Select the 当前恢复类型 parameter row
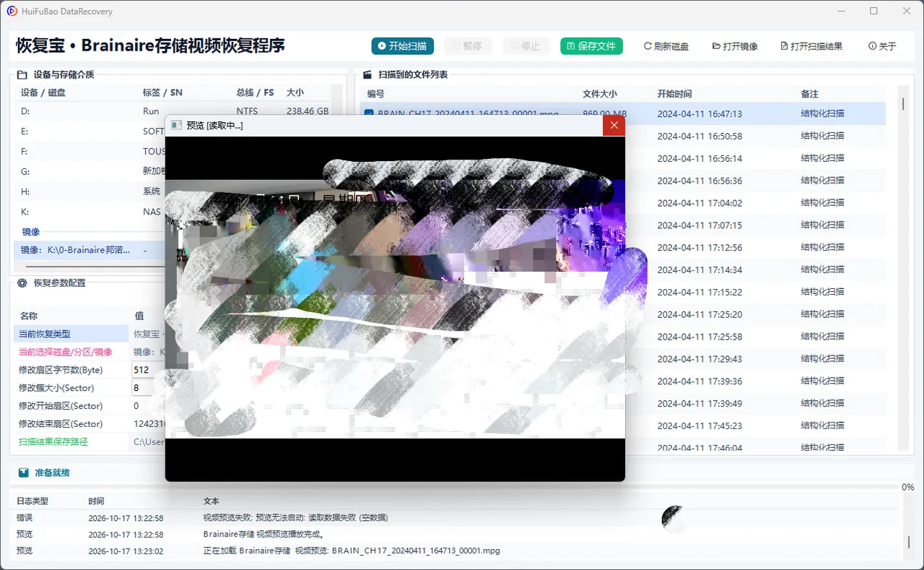This screenshot has height=570, width=924. tap(90, 334)
